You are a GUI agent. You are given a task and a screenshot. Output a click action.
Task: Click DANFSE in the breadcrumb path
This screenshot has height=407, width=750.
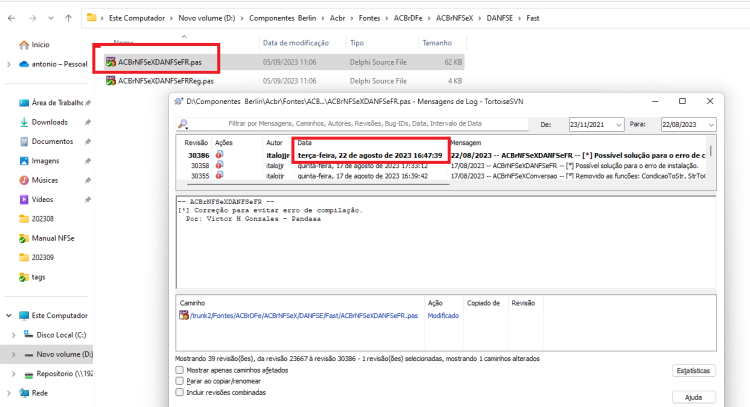click(x=499, y=18)
